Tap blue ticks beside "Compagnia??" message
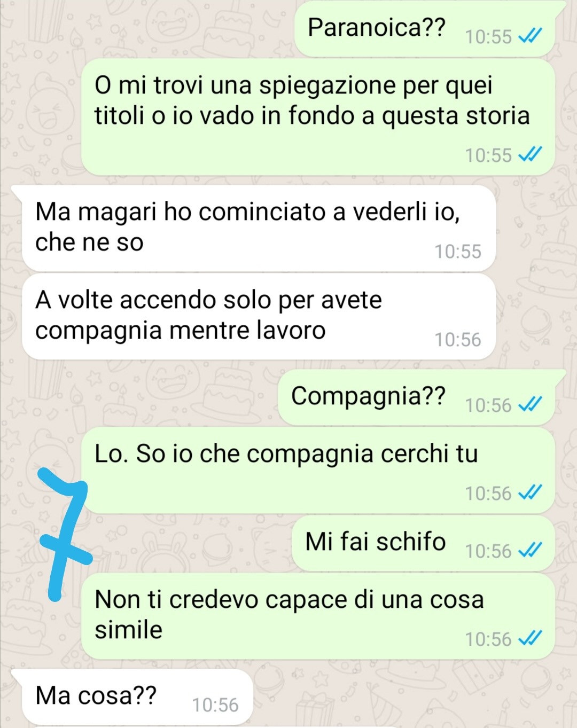577x728 pixels. pos(531,404)
